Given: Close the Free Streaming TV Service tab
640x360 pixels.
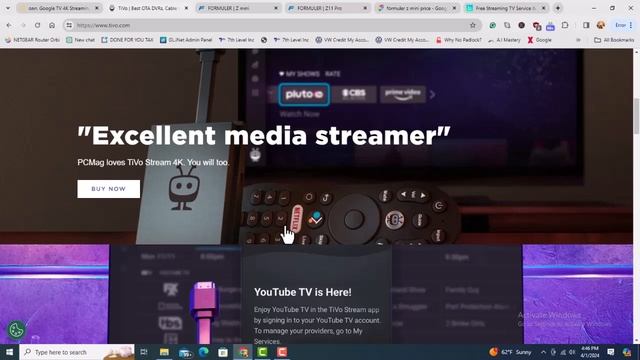Looking at the screenshot, I should tap(544, 8).
